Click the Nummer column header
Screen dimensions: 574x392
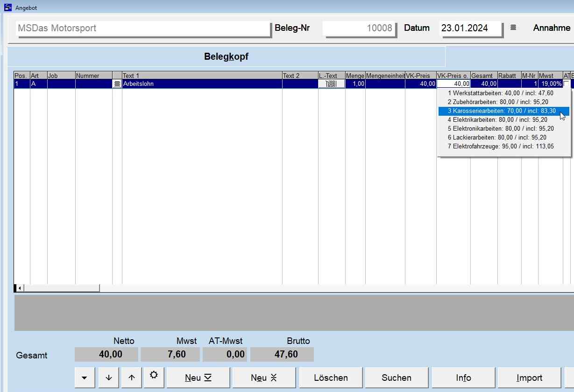click(x=93, y=76)
